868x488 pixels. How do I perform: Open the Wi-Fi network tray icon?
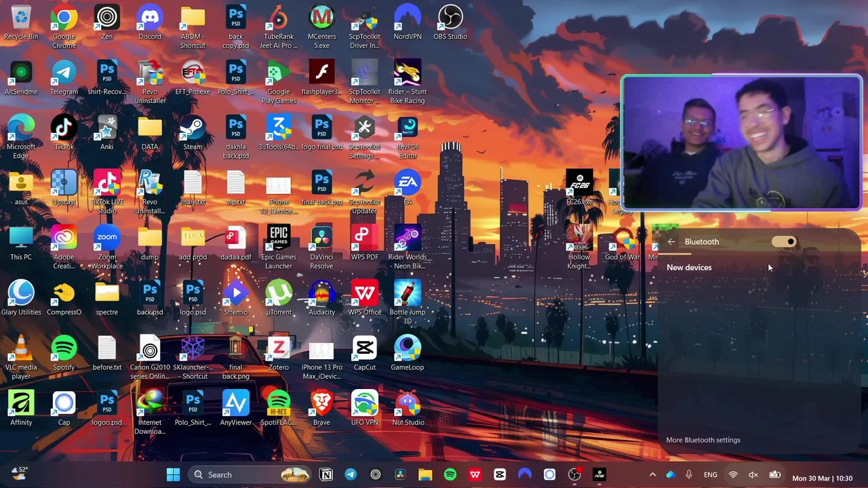pos(733,474)
